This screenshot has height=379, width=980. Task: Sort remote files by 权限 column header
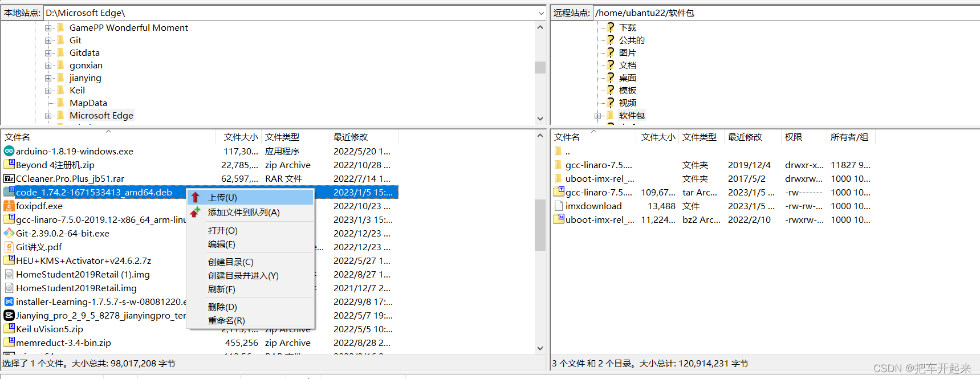pyautogui.click(x=804, y=137)
